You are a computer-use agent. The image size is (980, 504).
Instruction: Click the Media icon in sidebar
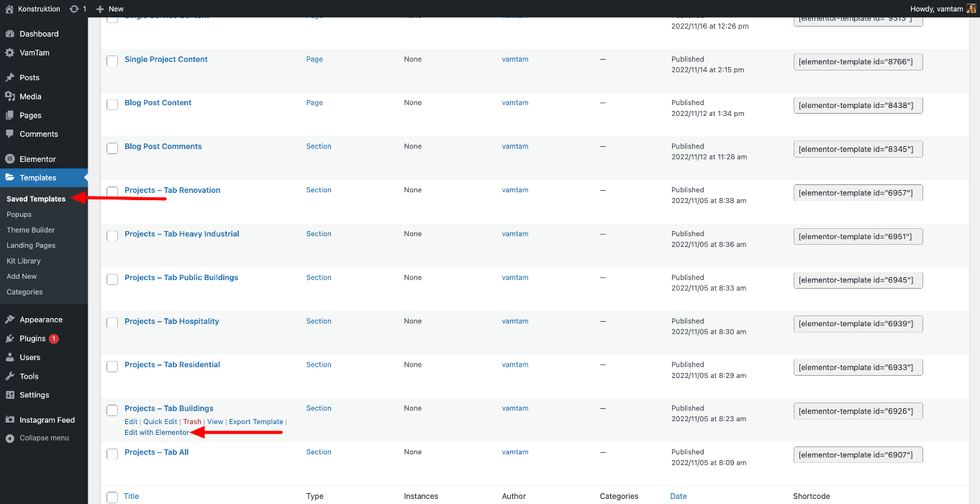(x=9, y=96)
